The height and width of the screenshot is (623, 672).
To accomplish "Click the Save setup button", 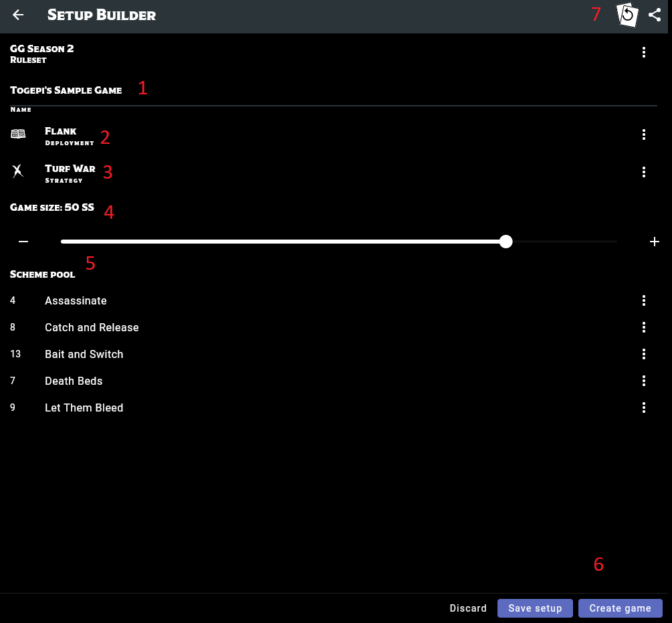I will tap(535, 608).
